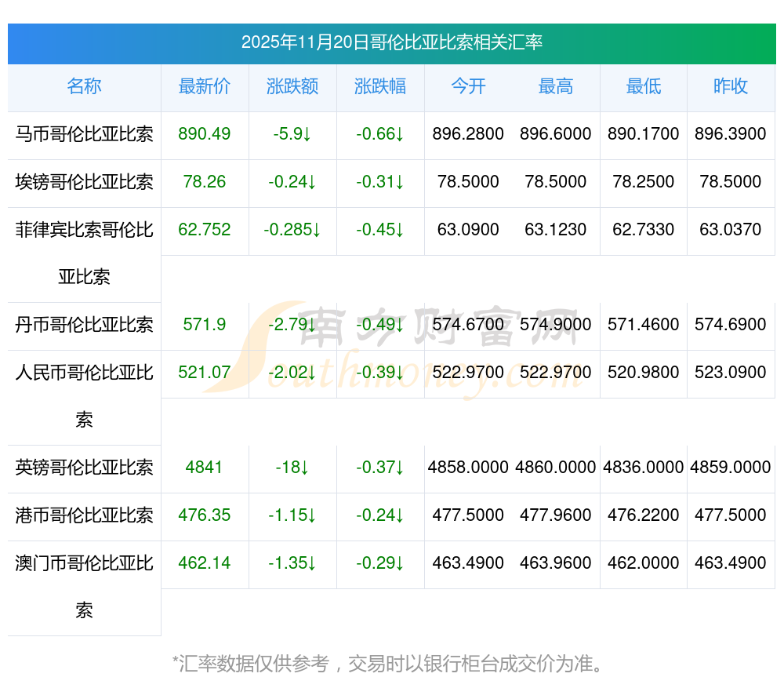Screen dimensions: 784x688
Task: Select the 最高 column header
Action: pos(556,86)
